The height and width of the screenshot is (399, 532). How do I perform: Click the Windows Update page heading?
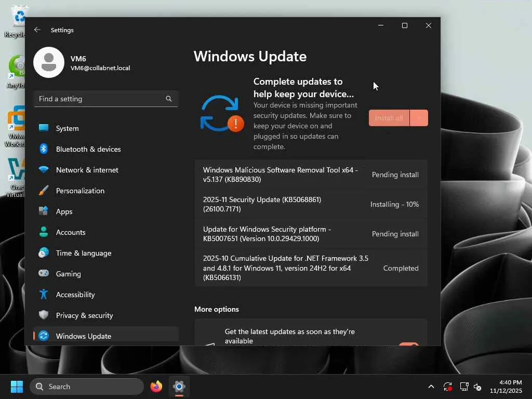pos(250,56)
